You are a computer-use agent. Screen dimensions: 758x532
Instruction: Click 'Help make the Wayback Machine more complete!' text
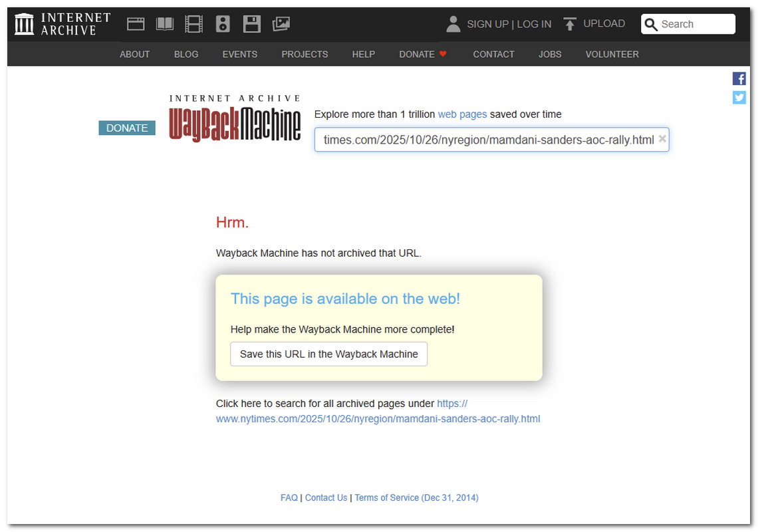[342, 329]
